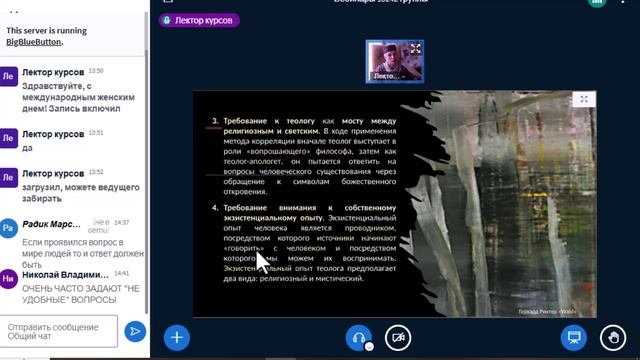This screenshot has height=360, width=640.
Task: Open the audio device chevron on headphones button
Action: click(369, 347)
